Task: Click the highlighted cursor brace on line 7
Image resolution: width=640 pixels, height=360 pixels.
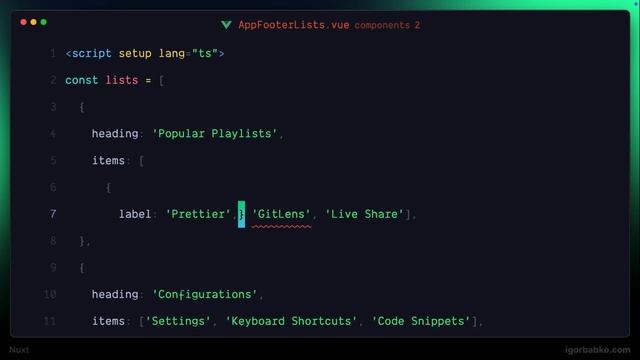Action: (242, 214)
